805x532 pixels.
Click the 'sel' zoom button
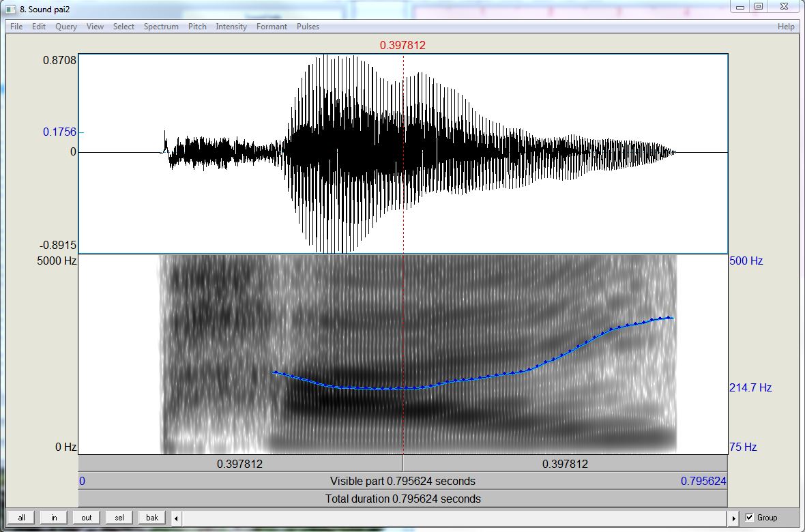tap(119, 518)
